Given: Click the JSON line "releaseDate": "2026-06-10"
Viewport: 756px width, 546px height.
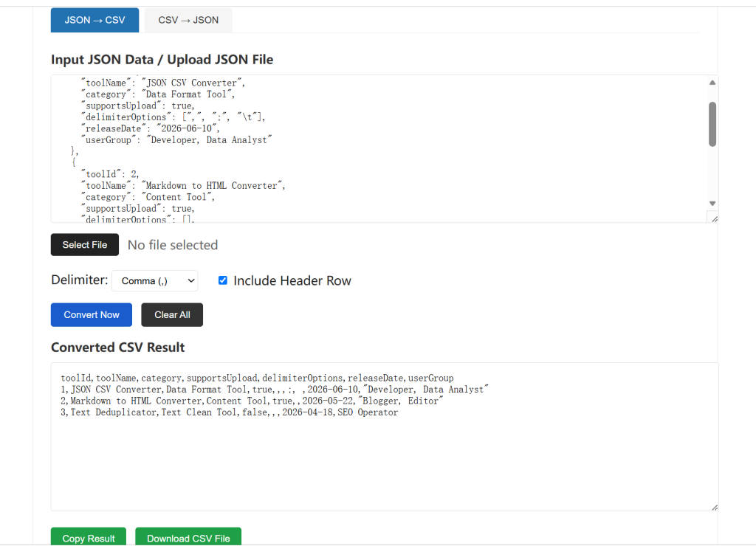Looking at the screenshot, I should point(151,128).
